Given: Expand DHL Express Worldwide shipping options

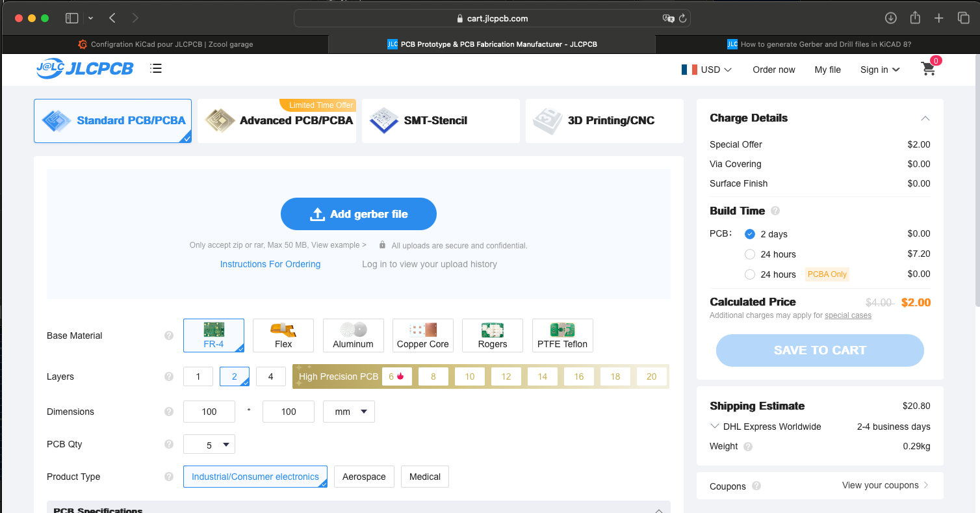Looking at the screenshot, I should (715, 427).
